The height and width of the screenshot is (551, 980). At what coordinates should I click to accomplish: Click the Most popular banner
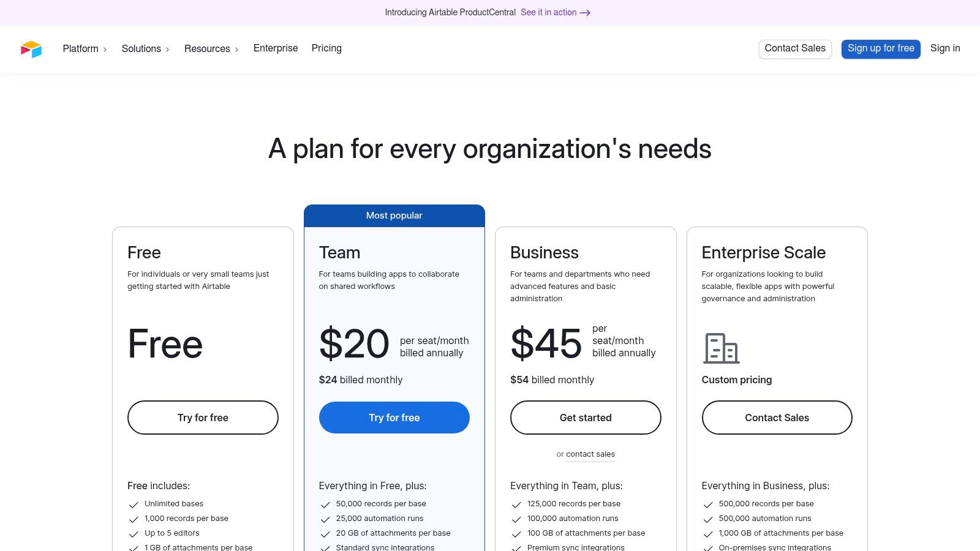click(x=394, y=216)
